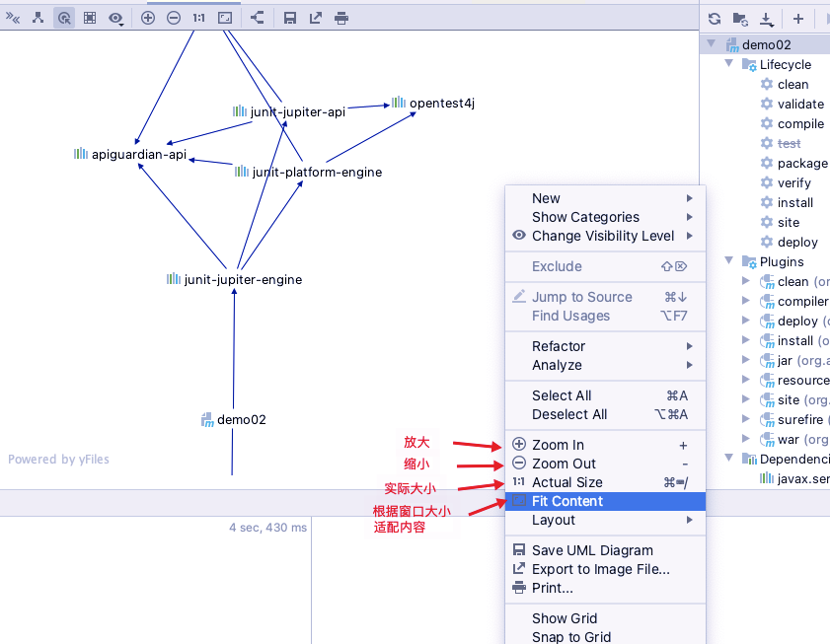Click the border grid toolbar icon

point(90,18)
